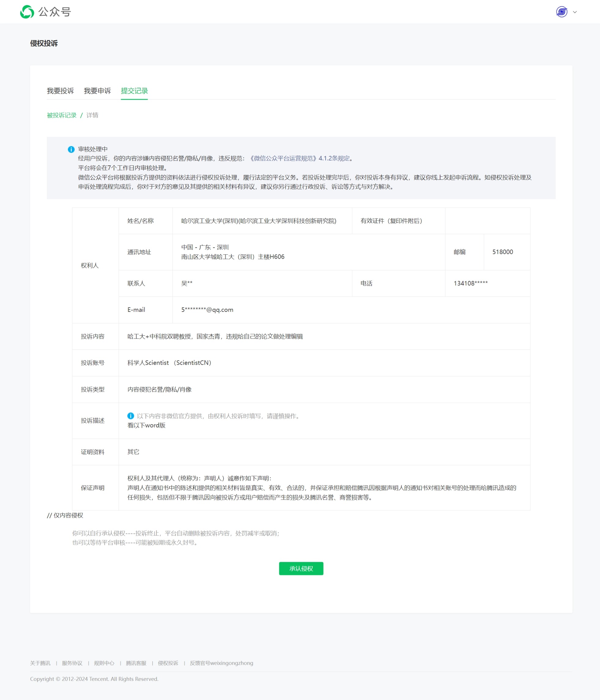Click 权利人及其代理人 declaration opening line
600x700 pixels.
pos(199,478)
